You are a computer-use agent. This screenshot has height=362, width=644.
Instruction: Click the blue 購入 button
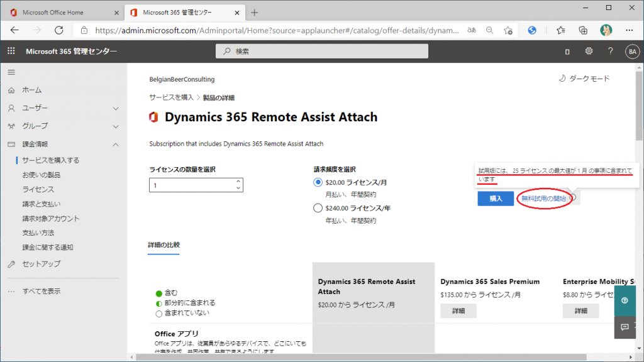[496, 199]
